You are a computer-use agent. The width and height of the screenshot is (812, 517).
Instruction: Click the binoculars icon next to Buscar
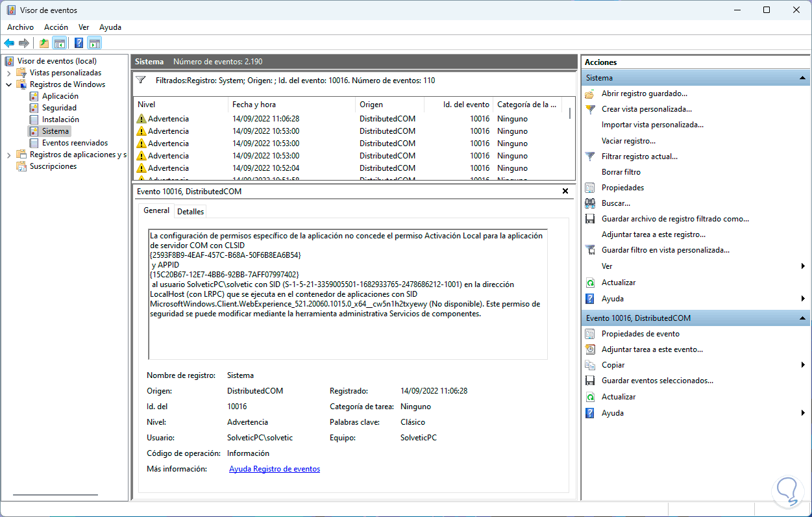tap(589, 203)
